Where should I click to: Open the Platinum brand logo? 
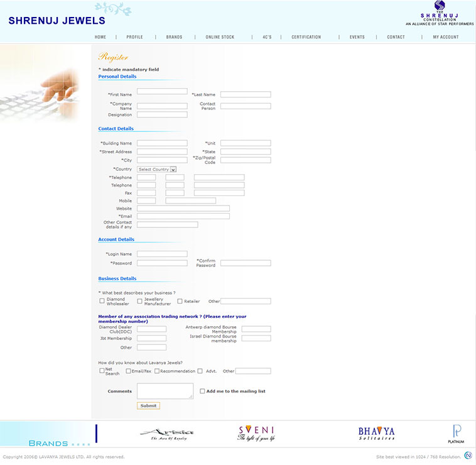456,434
